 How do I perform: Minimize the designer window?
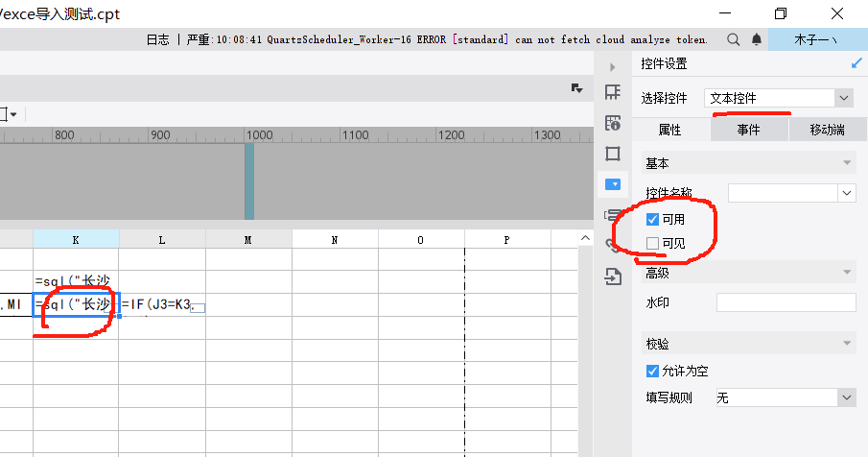click(725, 13)
